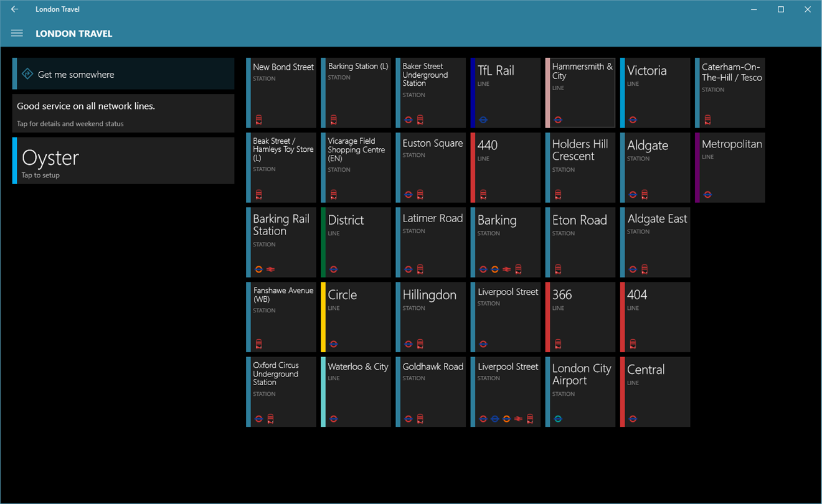Open the hamburger navigation menu
This screenshot has height=504, width=822.
tap(17, 34)
